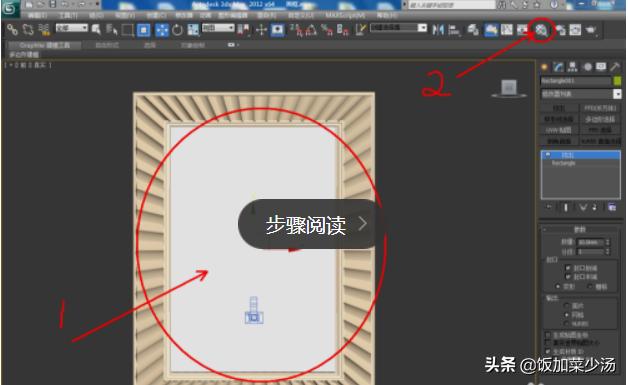Open the Help menu after MAXScript

tap(386, 15)
